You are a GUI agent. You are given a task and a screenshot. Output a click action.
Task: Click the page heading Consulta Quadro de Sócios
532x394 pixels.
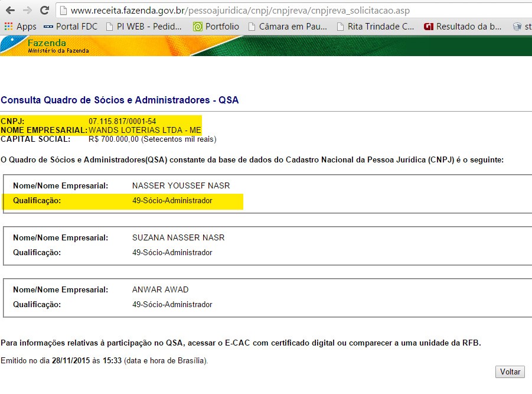pyautogui.click(x=120, y=100)
